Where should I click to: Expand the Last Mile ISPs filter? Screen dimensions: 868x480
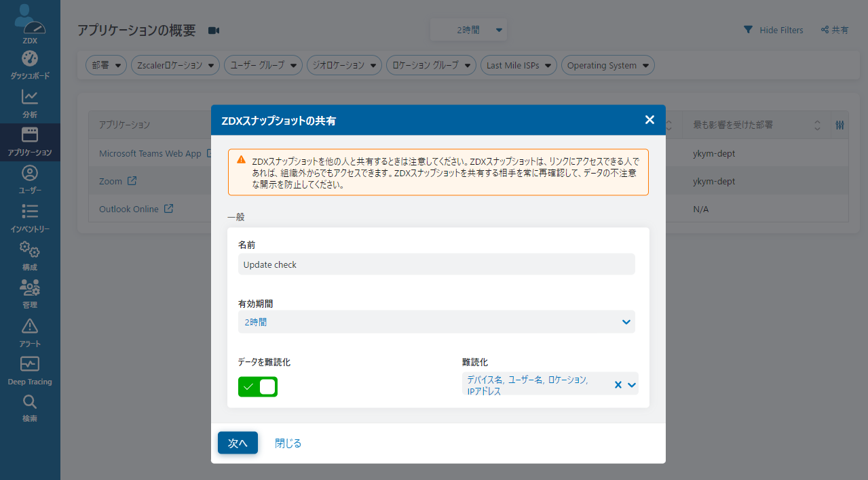[518, 65]
